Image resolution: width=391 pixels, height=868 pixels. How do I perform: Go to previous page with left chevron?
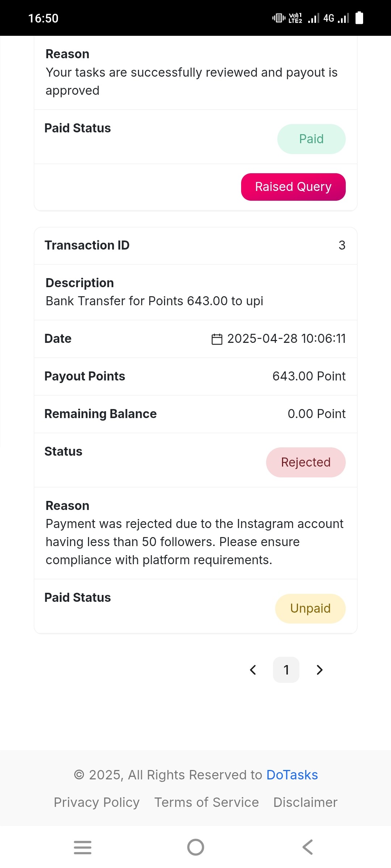pos(253,670)
